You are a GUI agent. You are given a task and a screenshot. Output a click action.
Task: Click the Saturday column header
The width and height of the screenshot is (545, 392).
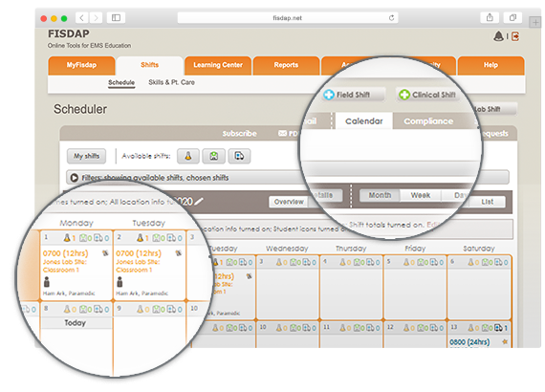(479, 249)
